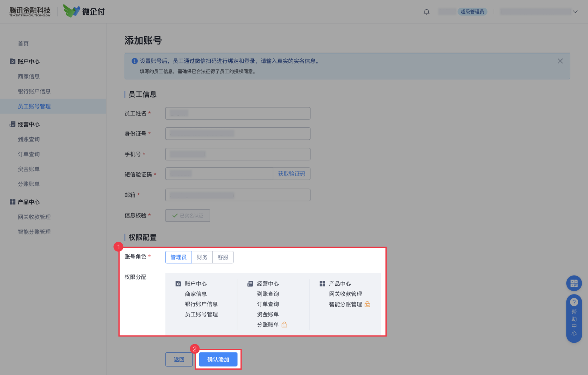Click the info icon in the banner

pos(134,61)
